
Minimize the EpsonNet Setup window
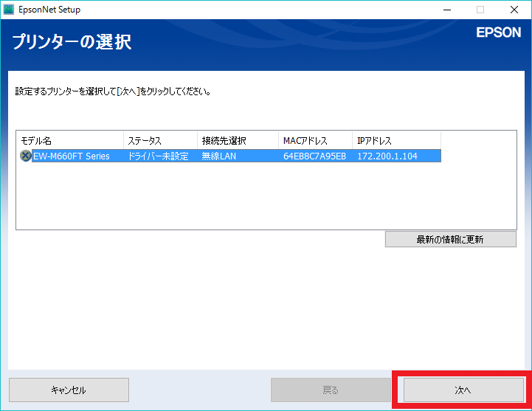tap(446, 10)
